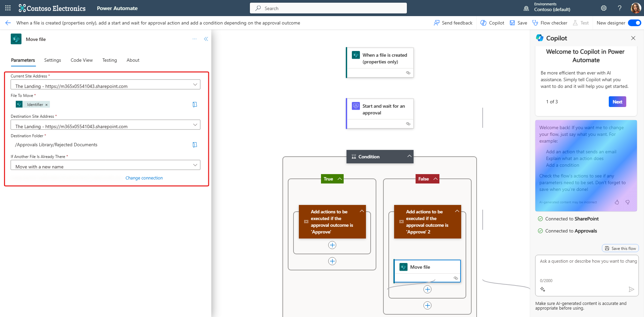The image size is (644, 317).
Task: Open the settings gear icon
Action: [604, 8]
